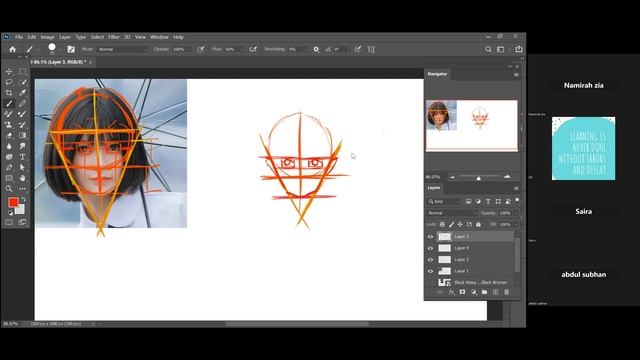
Task: Select the Horizontal Type tool
Action: [x=22, y=157]
